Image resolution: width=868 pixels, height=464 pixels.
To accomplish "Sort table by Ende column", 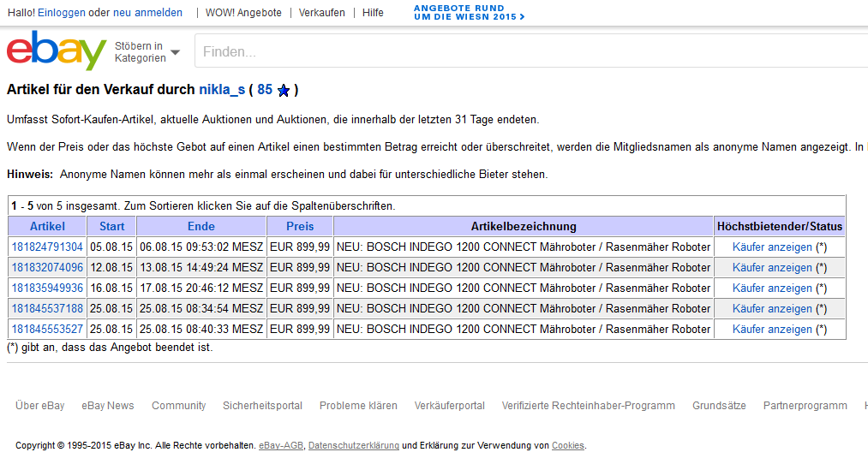I will click(201, 226).
